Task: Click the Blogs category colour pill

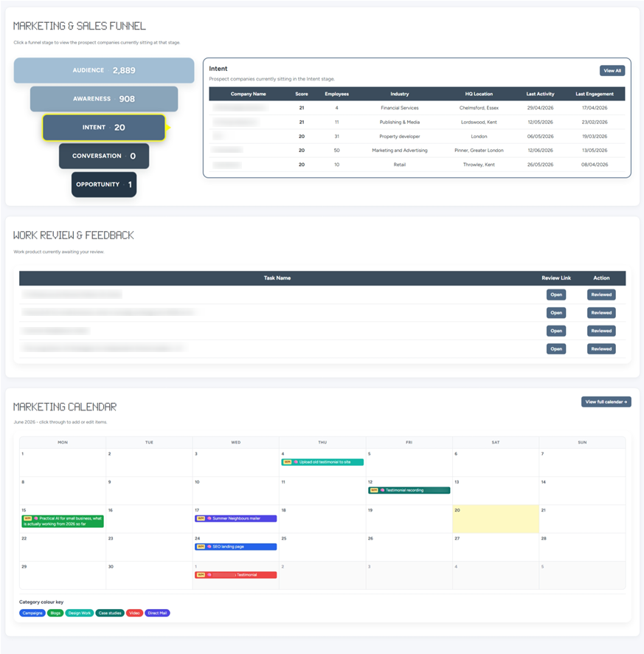Action: tap(55, 613)
